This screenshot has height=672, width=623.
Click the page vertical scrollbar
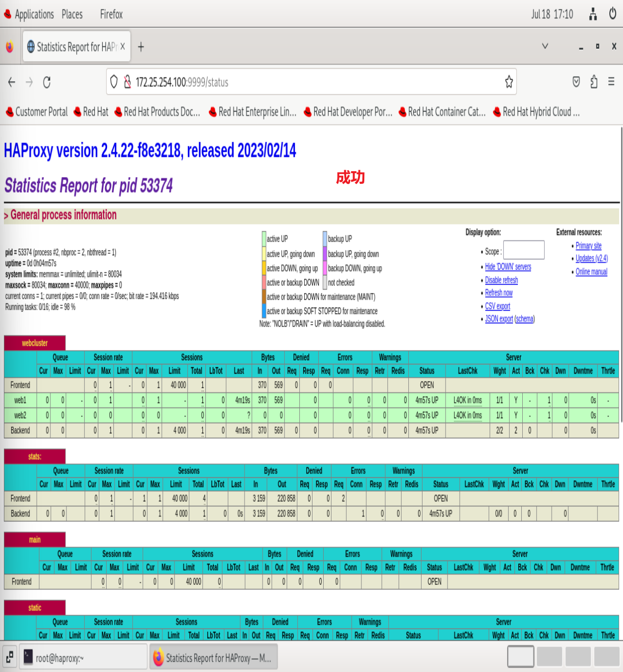point(621,274)
